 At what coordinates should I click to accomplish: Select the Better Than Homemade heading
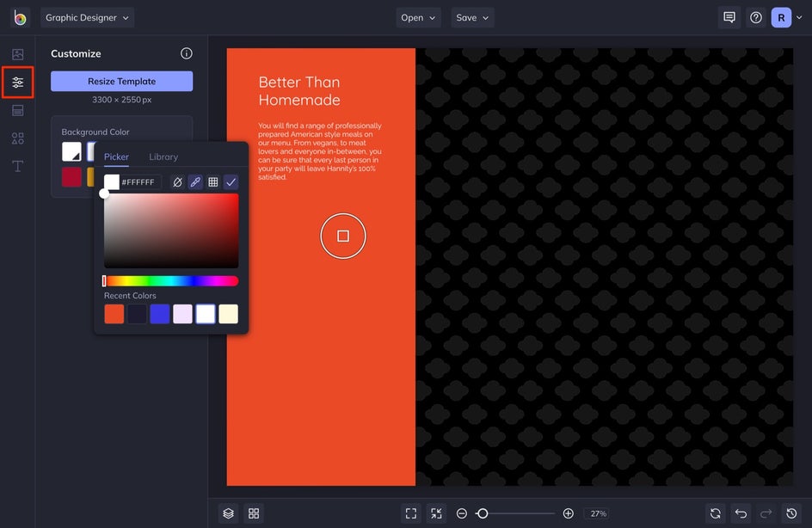tap(299, 91)
